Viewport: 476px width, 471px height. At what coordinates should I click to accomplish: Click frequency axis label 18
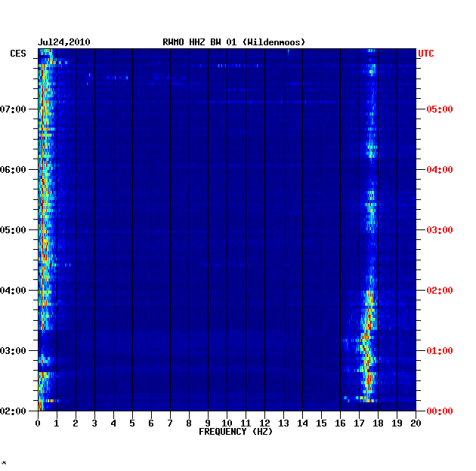click(378, 423)
